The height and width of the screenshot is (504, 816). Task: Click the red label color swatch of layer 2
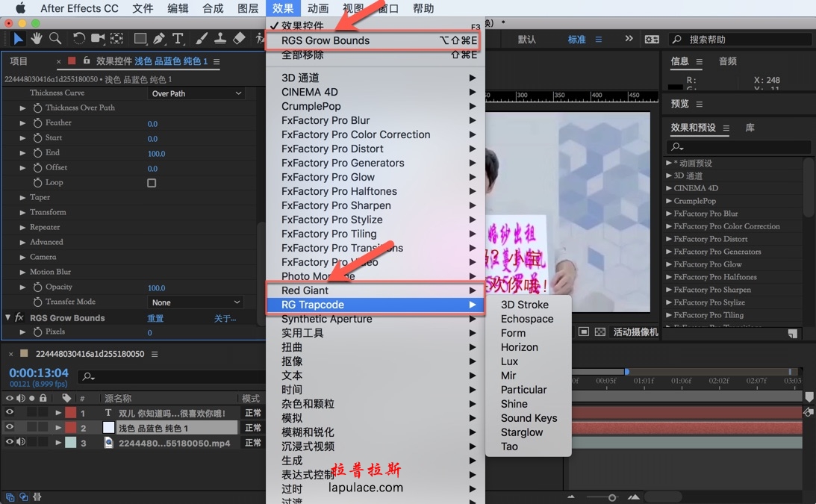[70, 428]
